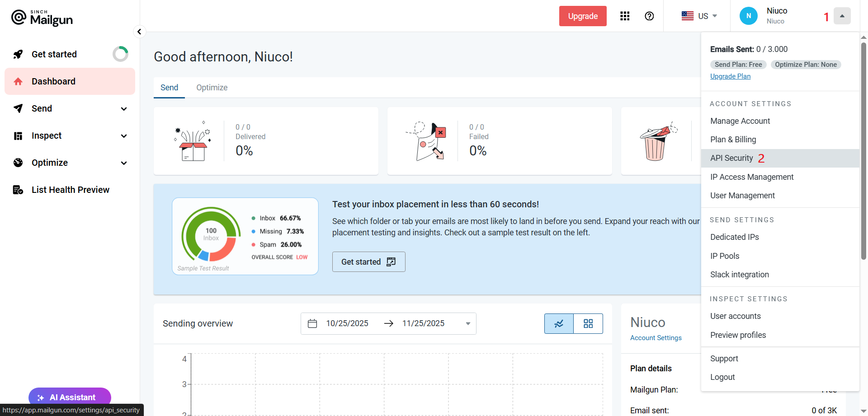This screenshot has height=416, width=868.
Task: Select IP Pools from the menu
Action: coord(780,256)
